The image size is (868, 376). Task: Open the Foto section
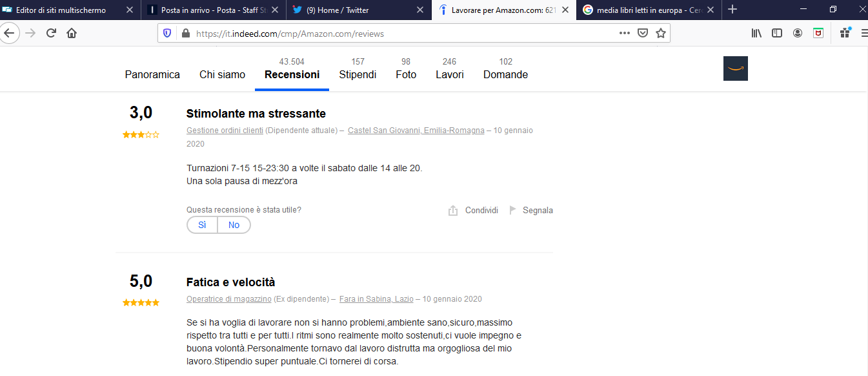coord(406,75)
